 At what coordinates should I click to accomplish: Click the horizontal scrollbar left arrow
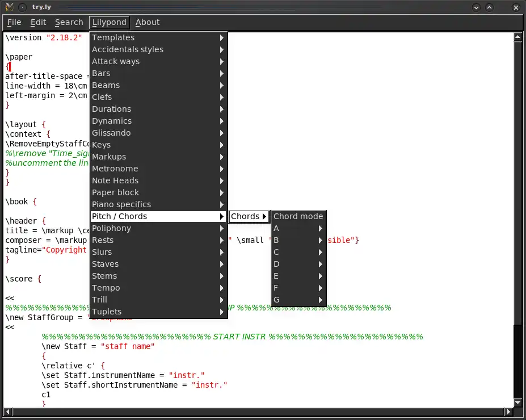[x=8, y=411]
